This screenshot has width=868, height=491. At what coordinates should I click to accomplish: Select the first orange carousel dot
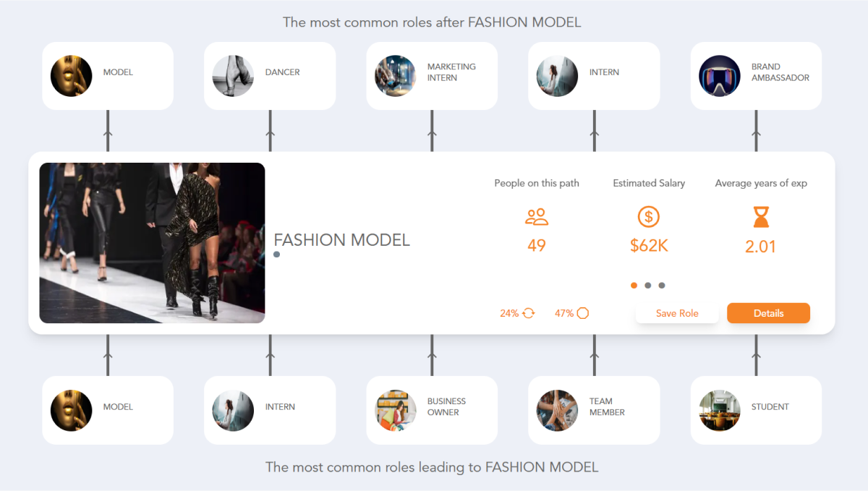634,285
